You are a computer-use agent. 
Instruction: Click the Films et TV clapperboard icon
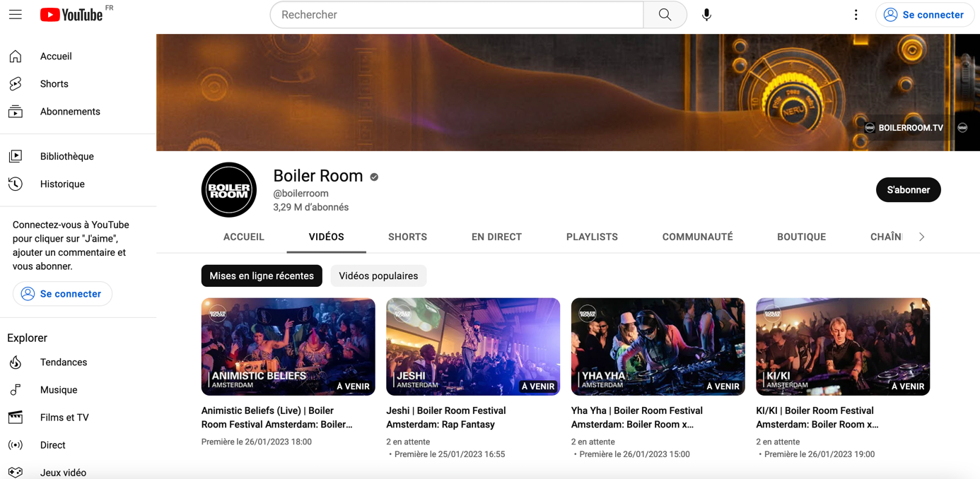[x=16, y=418]
